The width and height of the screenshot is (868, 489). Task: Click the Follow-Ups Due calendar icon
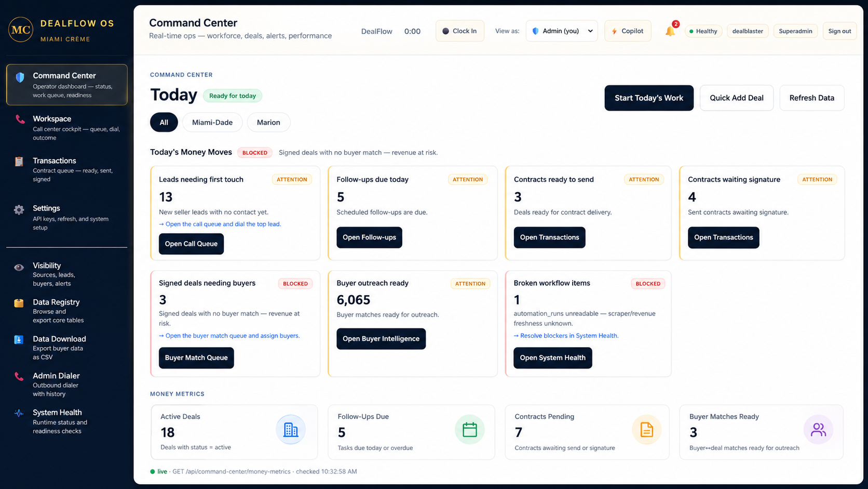[470, 430]
